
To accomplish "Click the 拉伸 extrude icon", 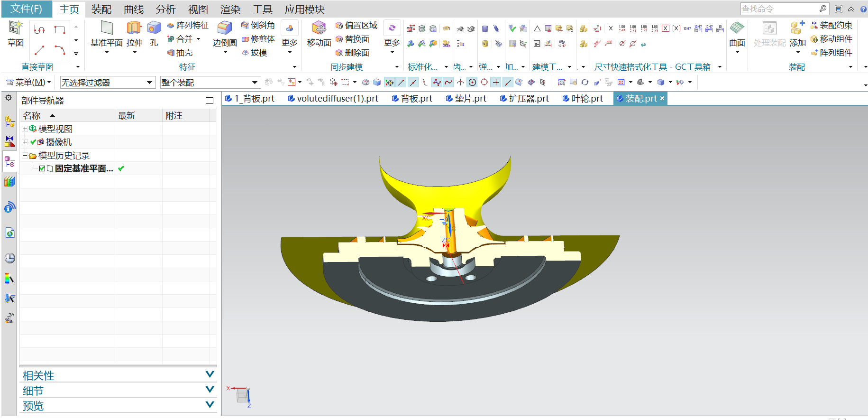I will point(134,28).
